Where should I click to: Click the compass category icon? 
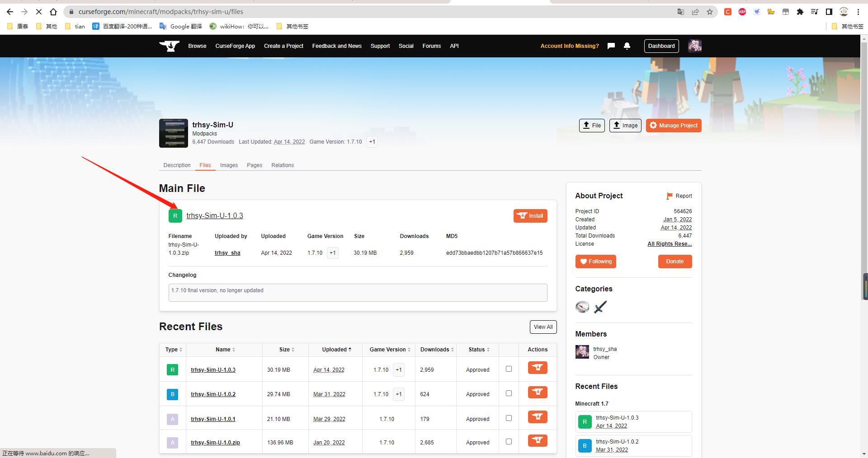[582, 307]
